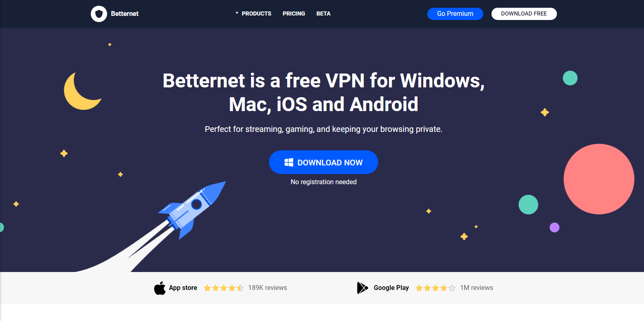The image size is (644, 321).
Task: Click the Betternet brand name text
Action: tap(125, 14)
